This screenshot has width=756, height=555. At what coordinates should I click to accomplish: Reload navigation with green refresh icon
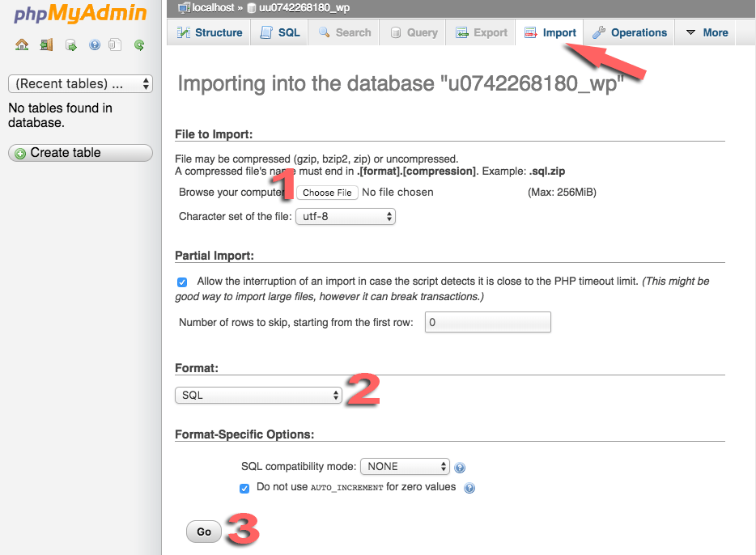pyautogui.click(x=139, y=45)
